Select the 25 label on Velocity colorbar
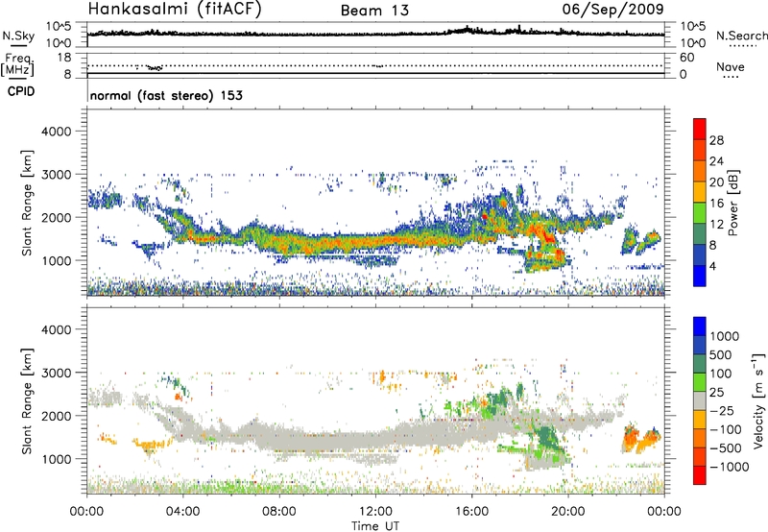Viewport: 768px width, 532px height. [717, 393]
